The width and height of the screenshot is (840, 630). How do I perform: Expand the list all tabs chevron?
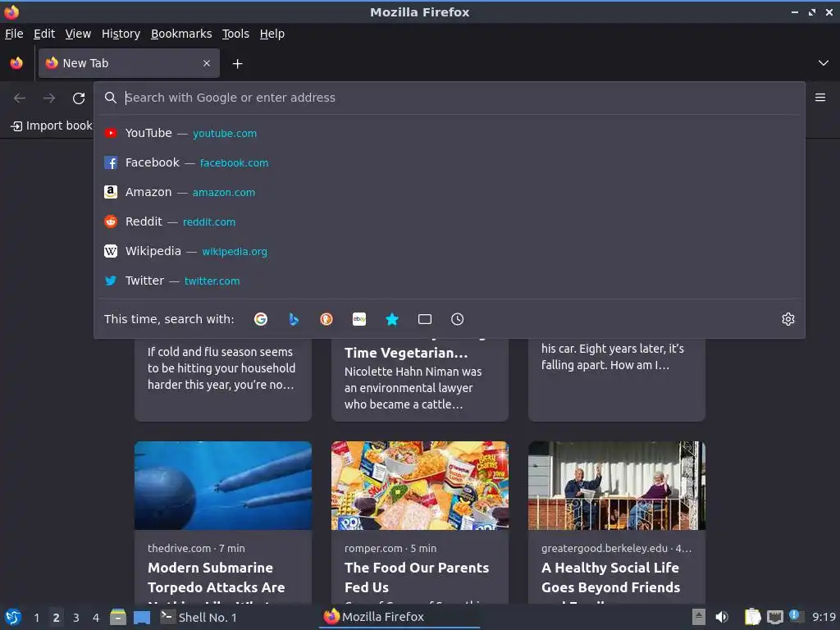click(824, 63)
